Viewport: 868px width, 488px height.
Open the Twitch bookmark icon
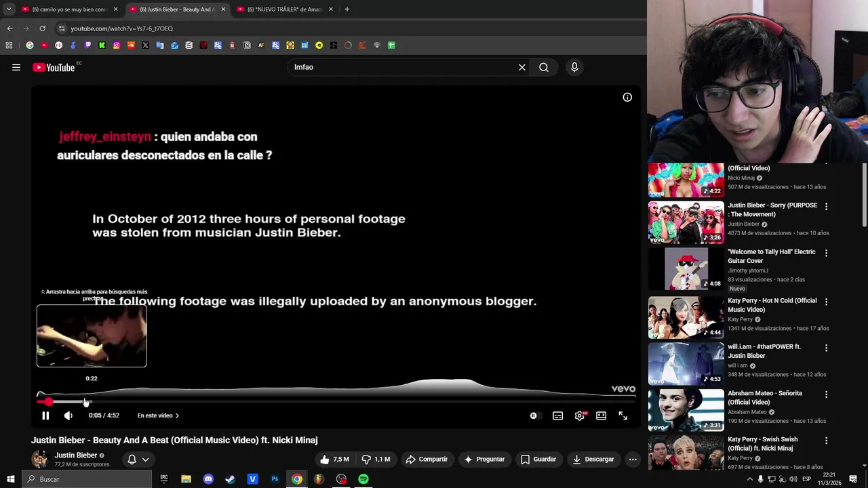pyautogui.click(x=87, y=45)
